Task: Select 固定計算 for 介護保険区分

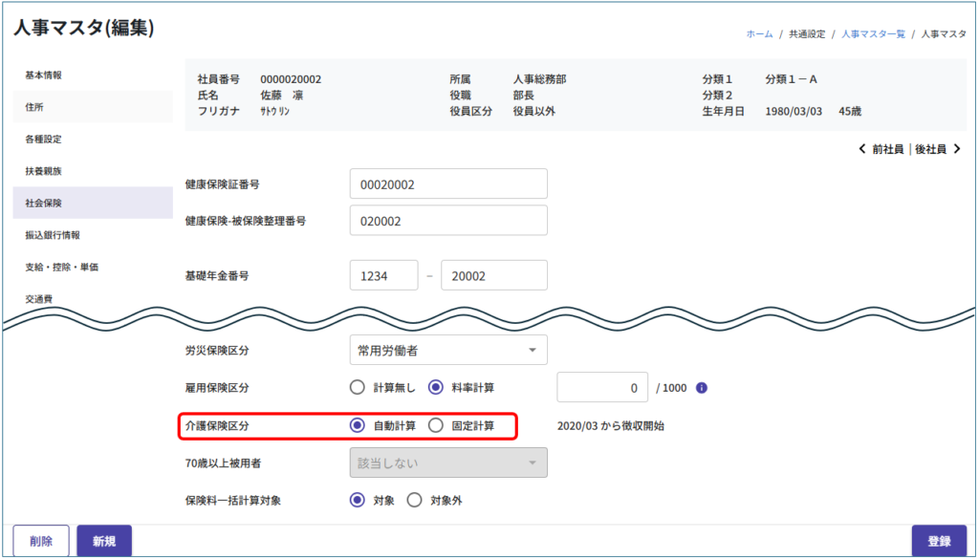Action: tap(436, 425)
